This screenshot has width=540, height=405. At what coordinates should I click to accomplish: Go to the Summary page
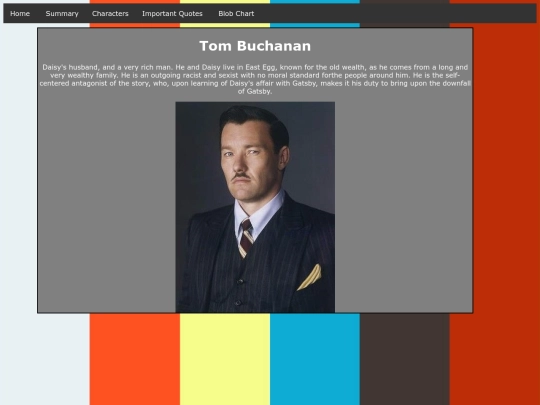(x=62, y=14)
